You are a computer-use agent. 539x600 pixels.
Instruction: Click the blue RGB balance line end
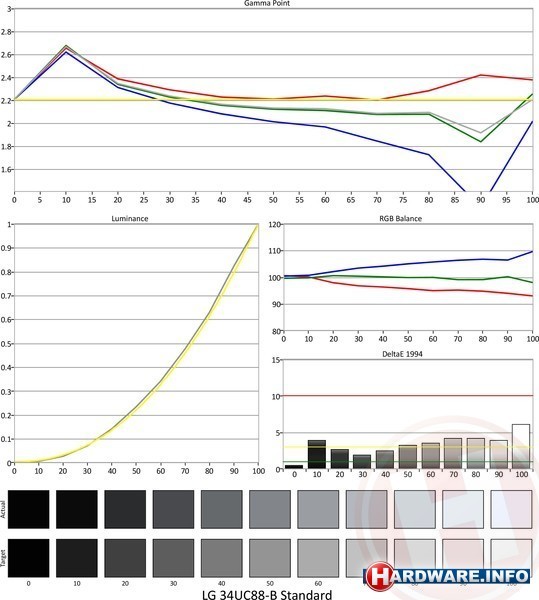click(x=532, y=251)
